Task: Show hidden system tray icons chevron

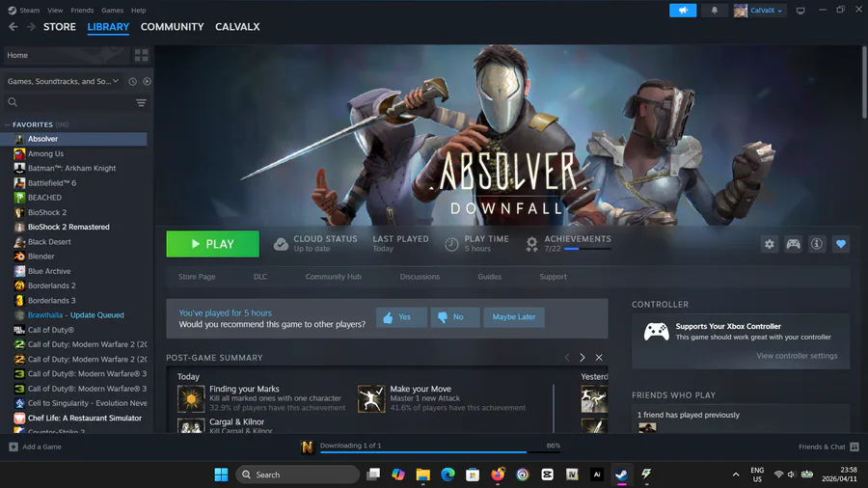Action: (x=736, y=474)
